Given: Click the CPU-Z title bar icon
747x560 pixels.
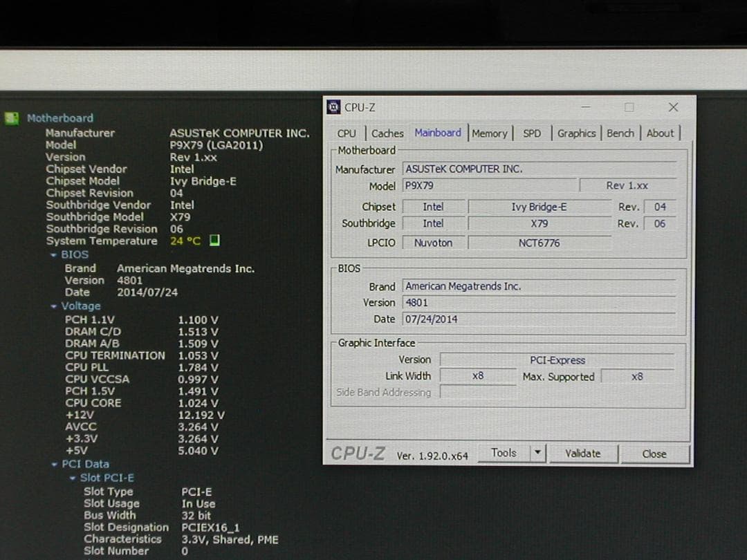Looking at the screenshot, I should [333, 107].
